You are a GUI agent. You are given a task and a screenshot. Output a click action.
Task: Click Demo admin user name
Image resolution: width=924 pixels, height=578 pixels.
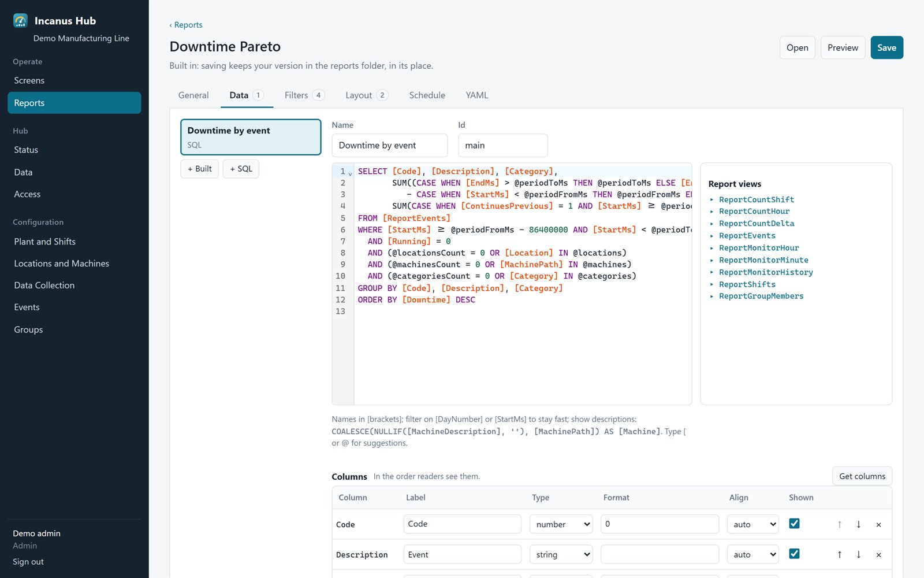click(36, 533)
